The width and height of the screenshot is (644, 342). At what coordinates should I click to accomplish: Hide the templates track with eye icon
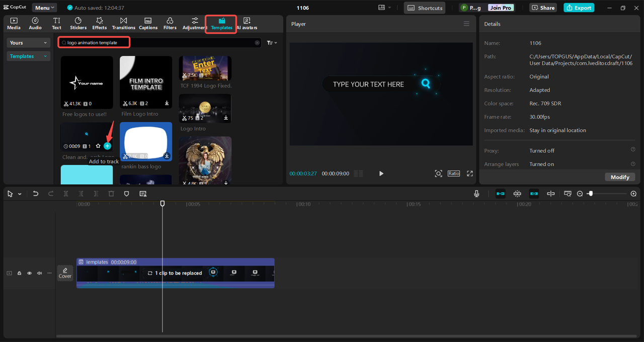click(29, 273)
